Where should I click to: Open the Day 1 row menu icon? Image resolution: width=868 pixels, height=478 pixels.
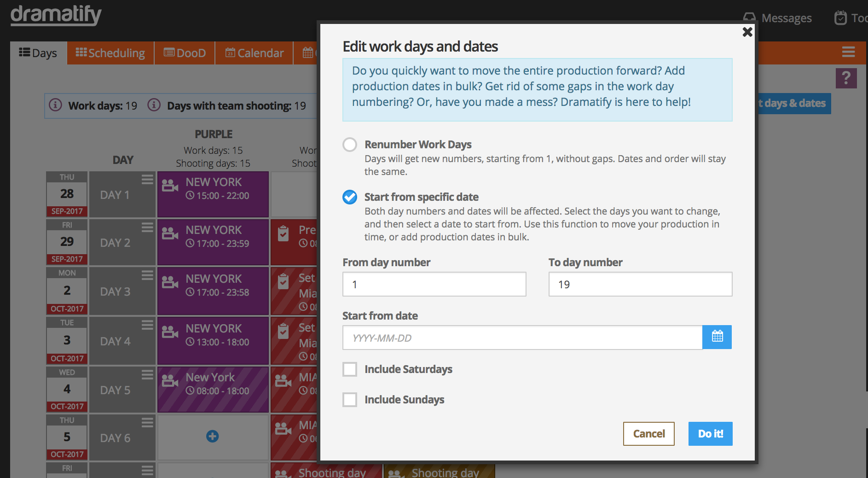point(147,179)
